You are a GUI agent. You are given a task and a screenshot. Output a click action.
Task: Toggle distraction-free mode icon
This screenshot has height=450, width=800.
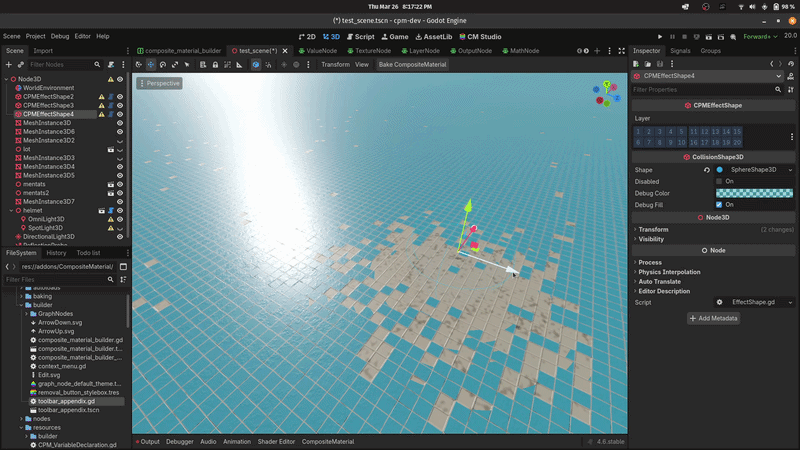point(623,50)
